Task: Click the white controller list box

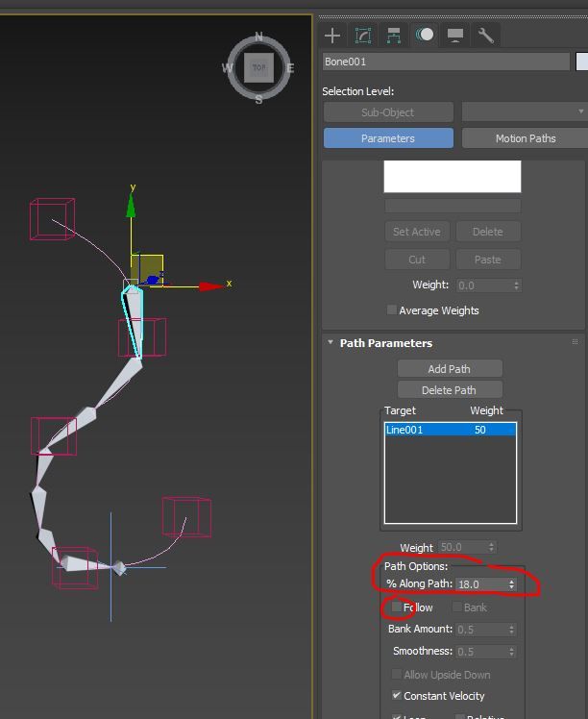Action: click(x=453, y=177)
